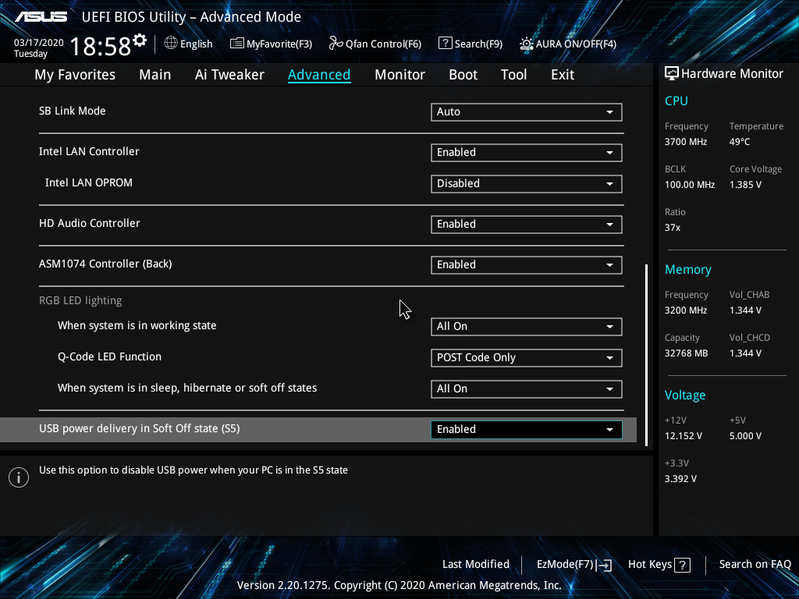Click +12V 12.152 V reading
Image resolution: width=799 pixels, height=599 pixels.
[x=683, y=436]
